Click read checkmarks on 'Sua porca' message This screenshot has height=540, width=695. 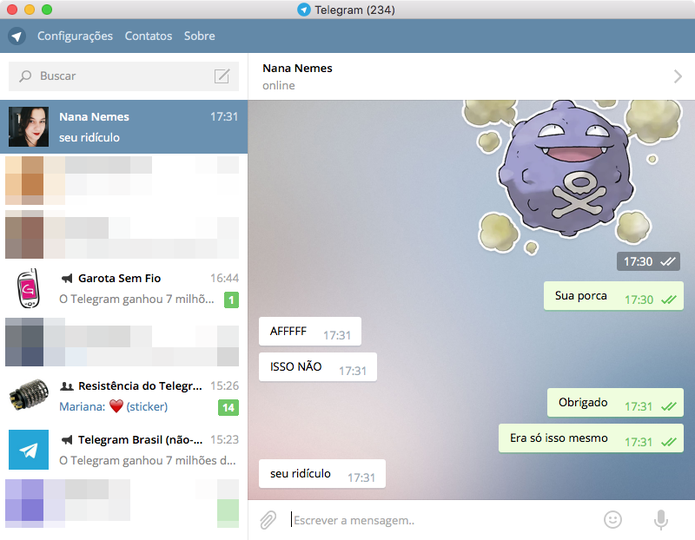click(669, 300)
